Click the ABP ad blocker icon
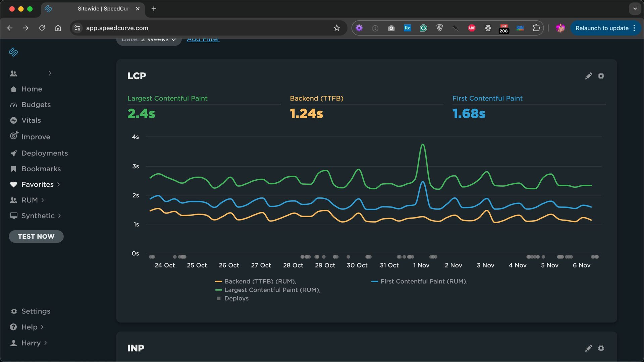The height and width of the screenshot is (362, 644). pos(472,28)
